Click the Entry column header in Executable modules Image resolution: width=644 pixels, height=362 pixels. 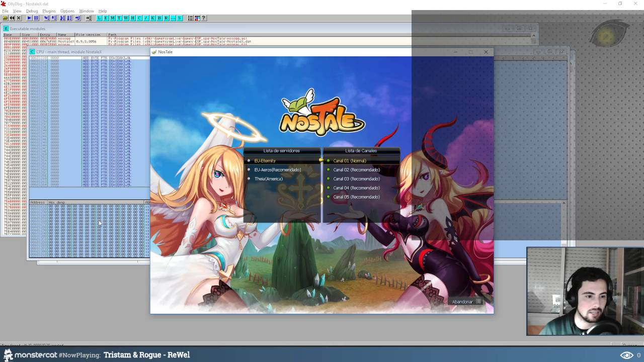tap(48, 35)
